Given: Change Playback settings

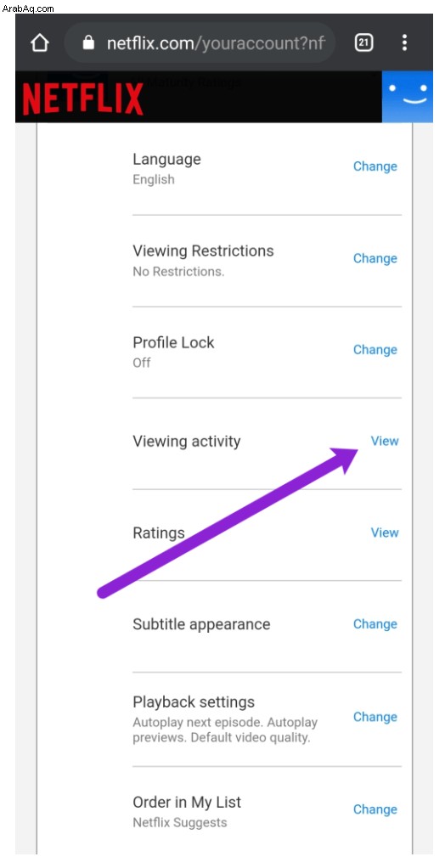Looking at the screenshot, I should click(x=375, y=717).
